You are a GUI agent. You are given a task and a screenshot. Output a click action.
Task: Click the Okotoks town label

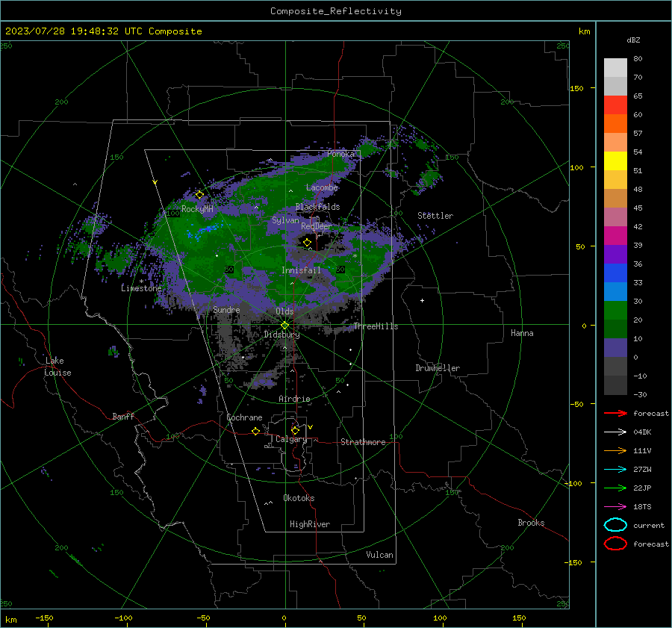click(x=299, y=498)
